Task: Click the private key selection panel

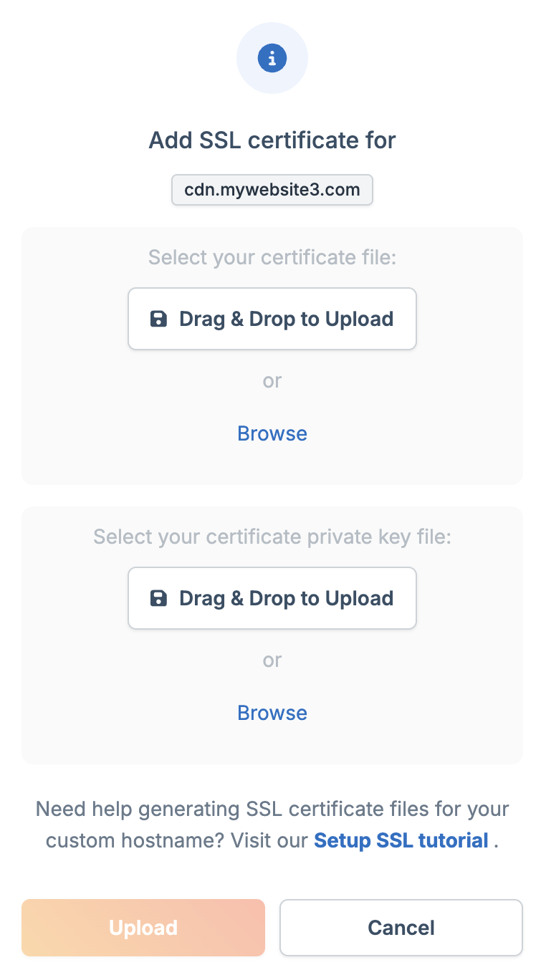Action: (x=272, y=635)
